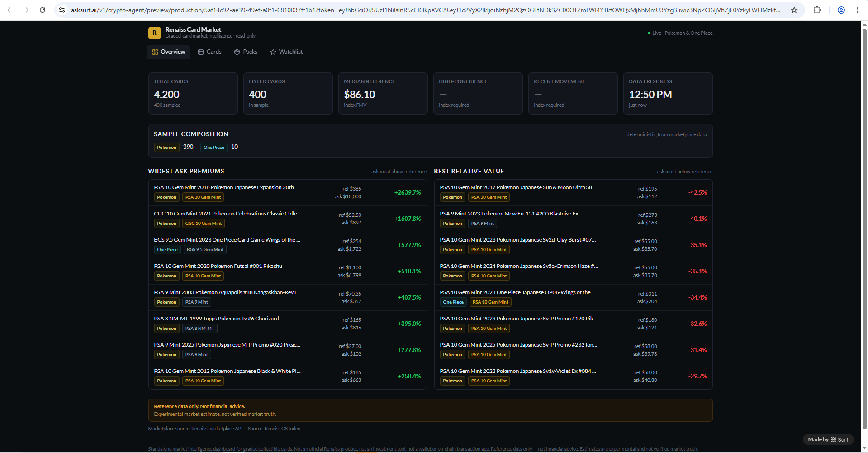Click the scrollbar down arrow

point(864,448)
